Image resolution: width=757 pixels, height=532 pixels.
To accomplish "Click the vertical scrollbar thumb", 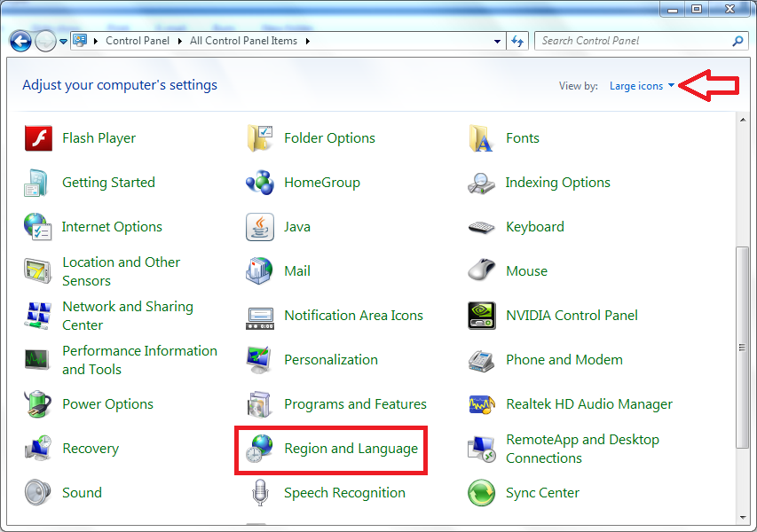I will pyautogui.click(x=742, y=348).
